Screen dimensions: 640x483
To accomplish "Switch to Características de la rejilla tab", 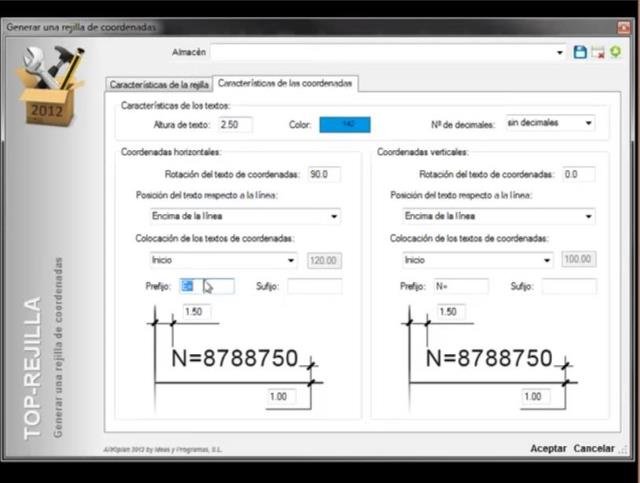I will coord(159,85).
